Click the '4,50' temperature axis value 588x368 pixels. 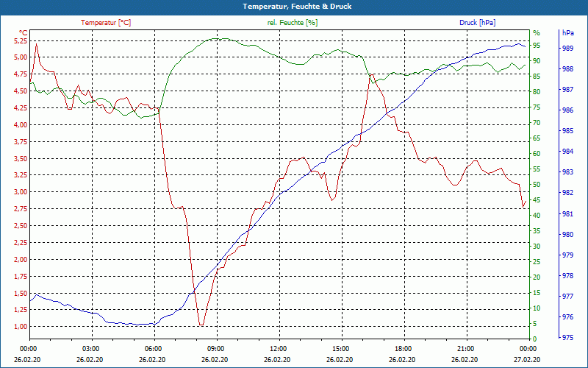coord(21,91)
